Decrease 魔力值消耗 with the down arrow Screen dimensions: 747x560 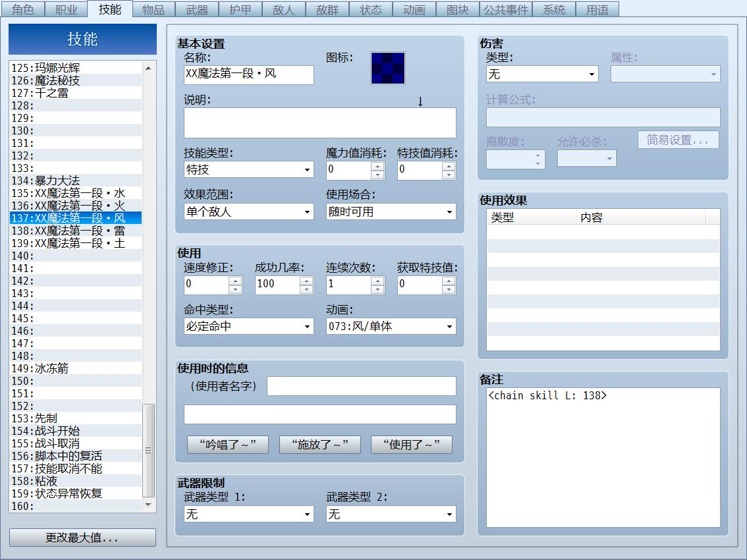coord(377,175)
